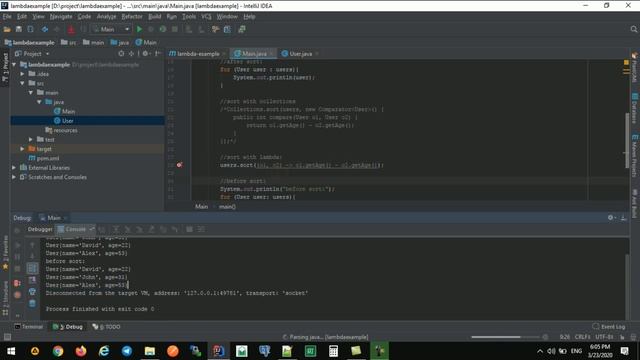Click the red Build project icon

coord(71,29)
